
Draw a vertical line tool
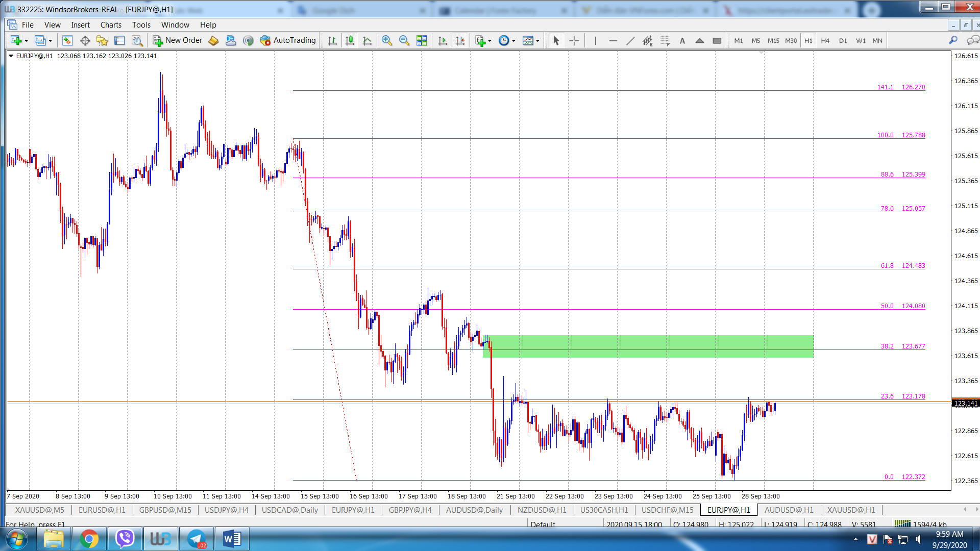coord(595,40)
